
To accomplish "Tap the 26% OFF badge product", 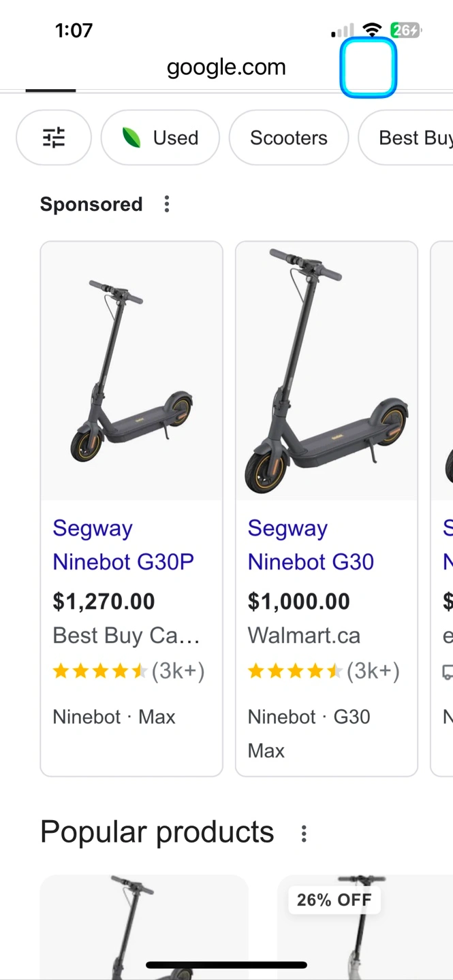I will [x=334, y=900].
